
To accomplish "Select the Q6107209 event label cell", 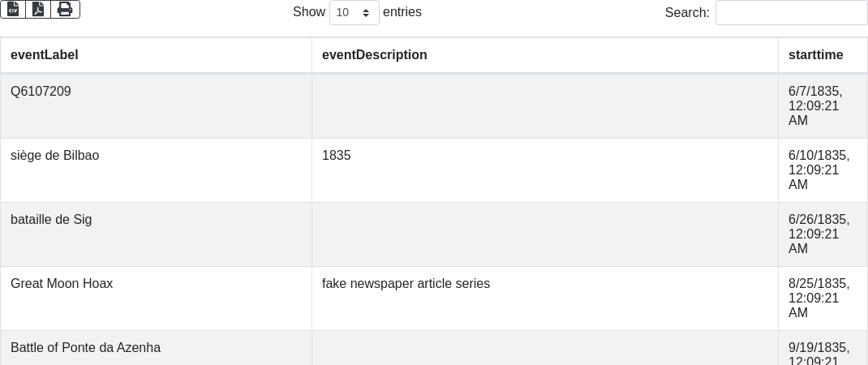I will click(x=41, y=92).
